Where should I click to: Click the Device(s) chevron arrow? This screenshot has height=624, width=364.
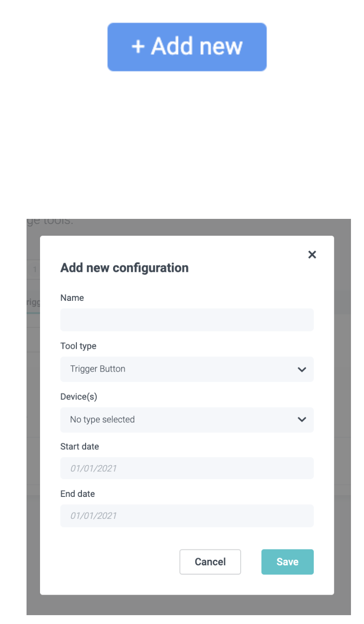tap(302, 420)
